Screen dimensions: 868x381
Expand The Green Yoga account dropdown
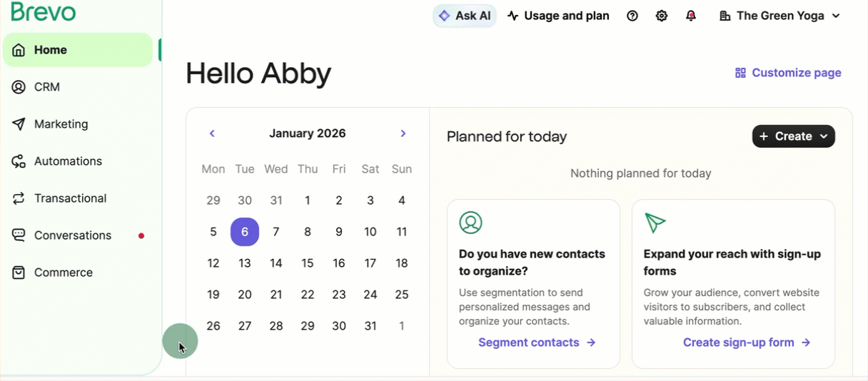click(779, 16)
